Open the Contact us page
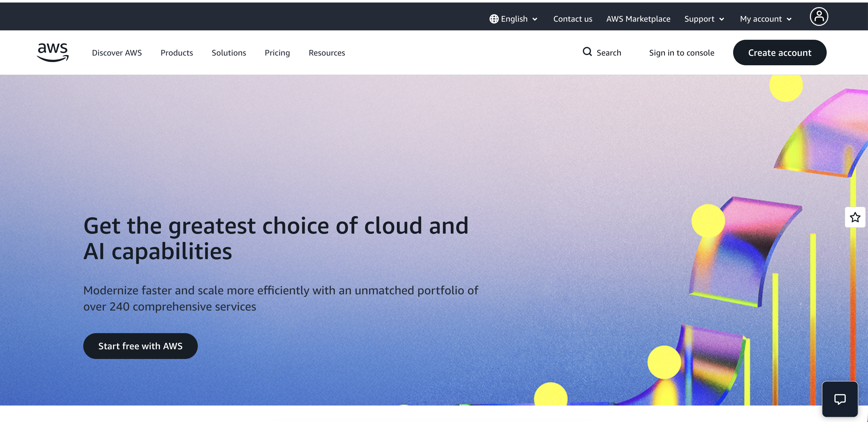 [x=572, y=19]
